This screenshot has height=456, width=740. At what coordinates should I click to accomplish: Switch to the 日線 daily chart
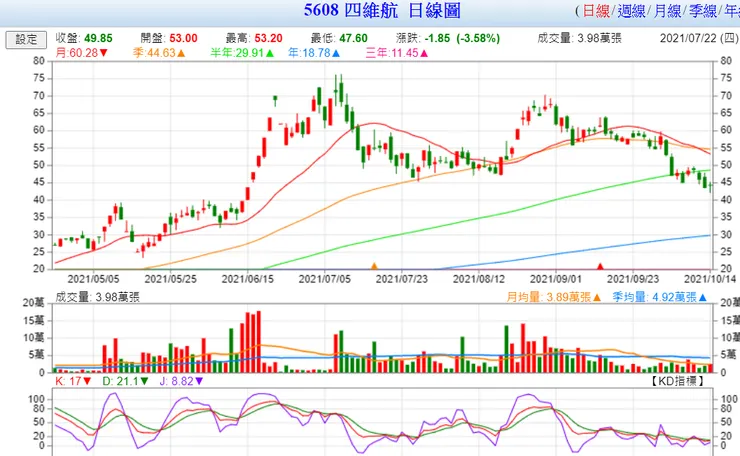(596, 11)
